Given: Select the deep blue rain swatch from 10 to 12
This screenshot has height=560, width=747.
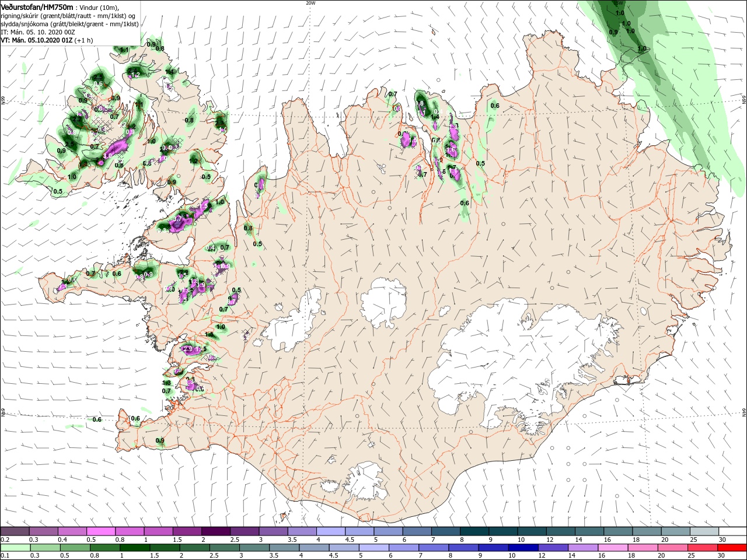Looking at the screenshot, I should [523, 548].
